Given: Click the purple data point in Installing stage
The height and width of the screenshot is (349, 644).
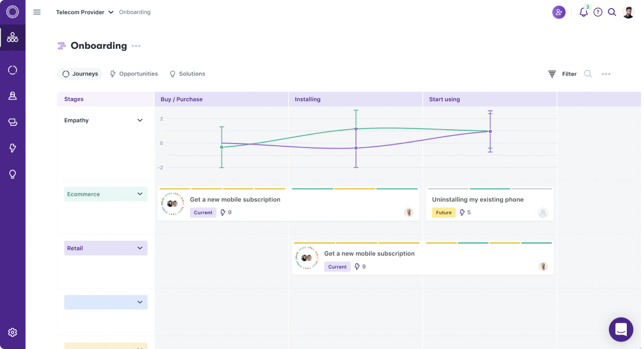Looking at the screenshot, I should click(356, 148).
